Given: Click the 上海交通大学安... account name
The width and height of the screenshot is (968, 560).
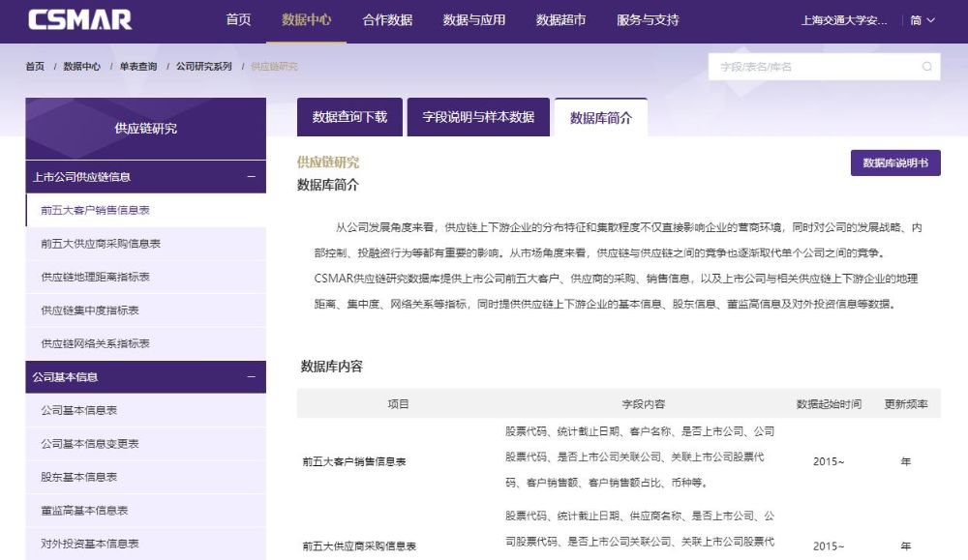Looking at the screenshot, I should 844,20.
